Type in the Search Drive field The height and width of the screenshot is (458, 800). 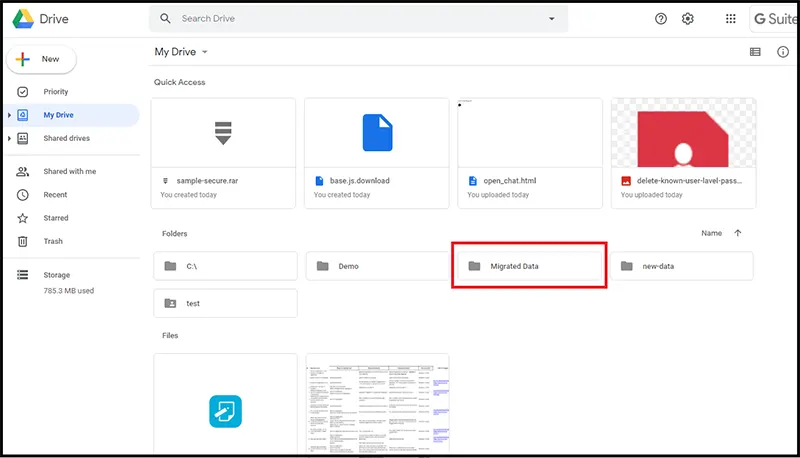(358, 19)
